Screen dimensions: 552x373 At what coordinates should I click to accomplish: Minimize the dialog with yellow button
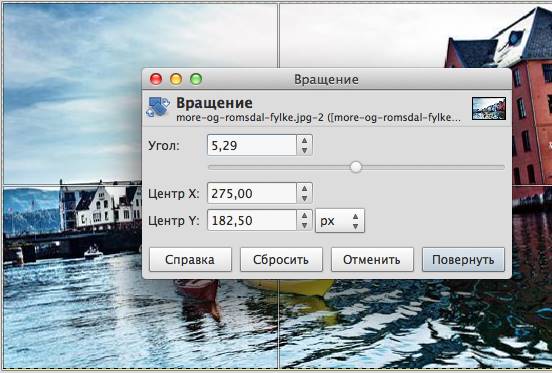176,79
